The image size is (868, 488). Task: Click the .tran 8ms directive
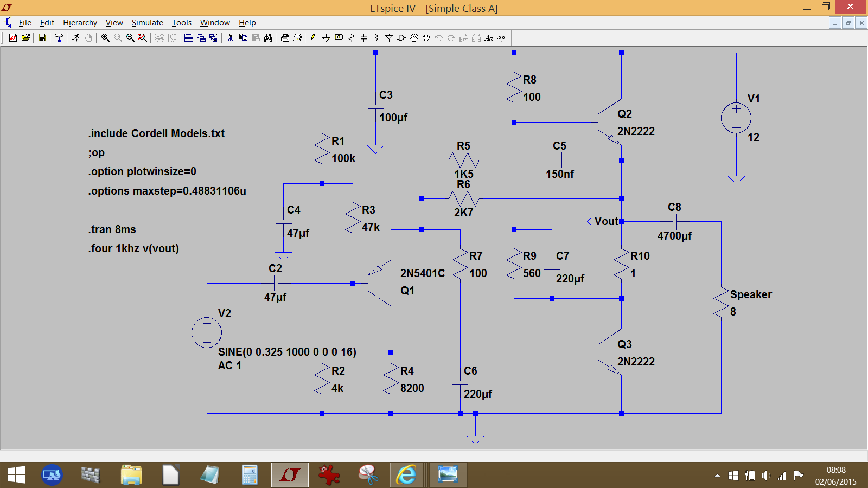112,229
